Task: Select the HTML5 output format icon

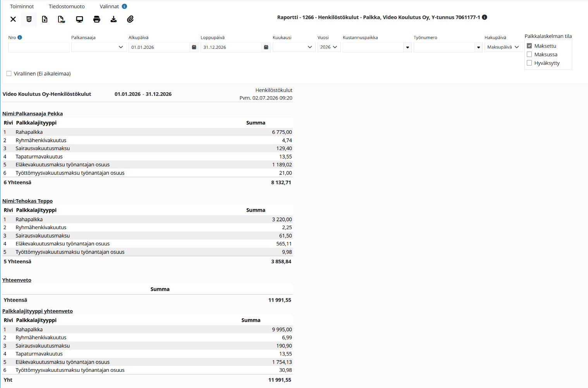Action: pyautogui.click(x=29, y=19)
